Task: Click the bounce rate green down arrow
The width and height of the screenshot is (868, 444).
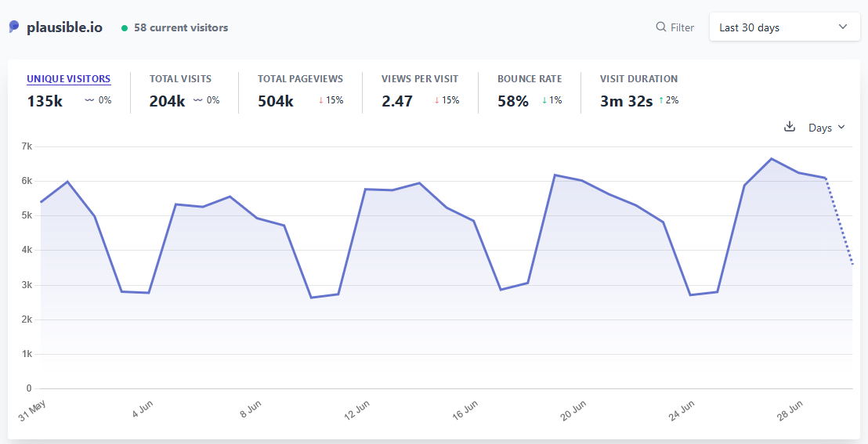Action: [x=544, y=100]
